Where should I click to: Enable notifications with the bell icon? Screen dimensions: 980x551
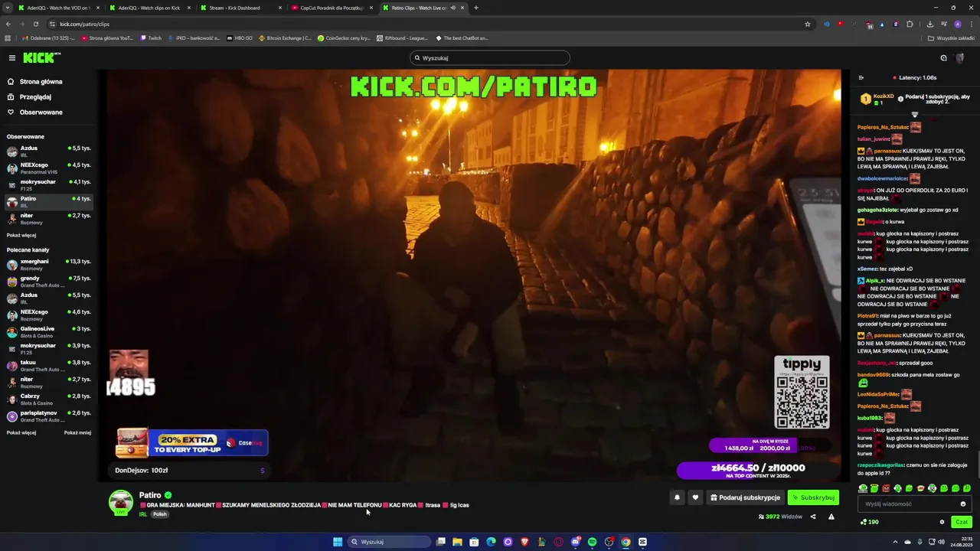(677, 497)
